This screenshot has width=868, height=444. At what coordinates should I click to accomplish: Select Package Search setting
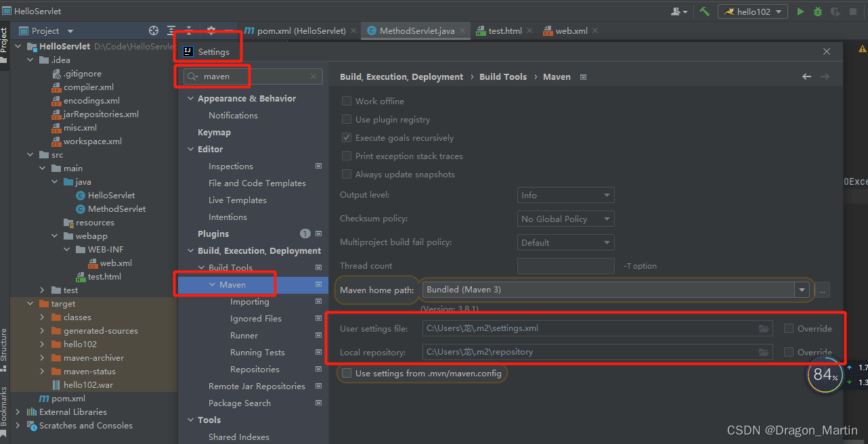[240, 403]
